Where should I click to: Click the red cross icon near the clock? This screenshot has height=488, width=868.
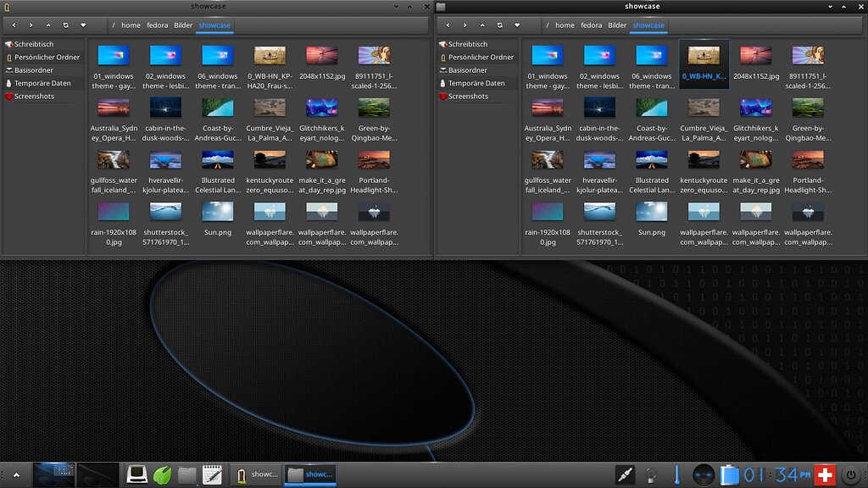[824, 474]
